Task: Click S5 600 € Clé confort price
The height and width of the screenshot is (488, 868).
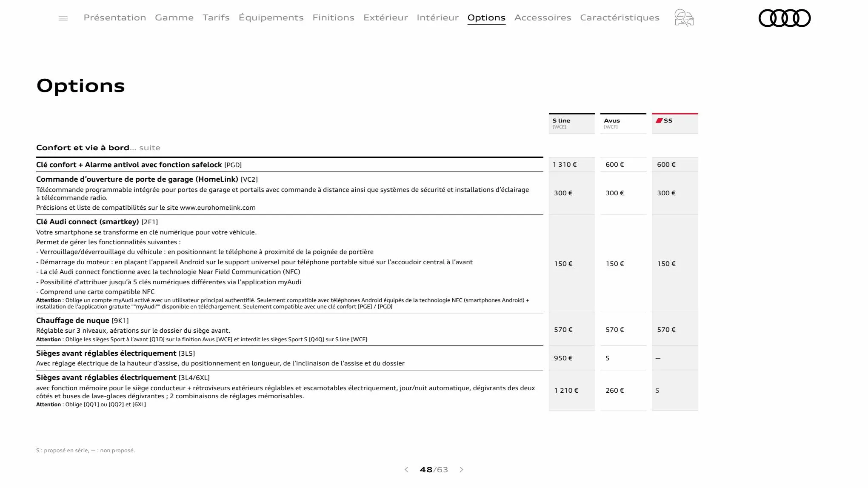Action: pos(666,165)
